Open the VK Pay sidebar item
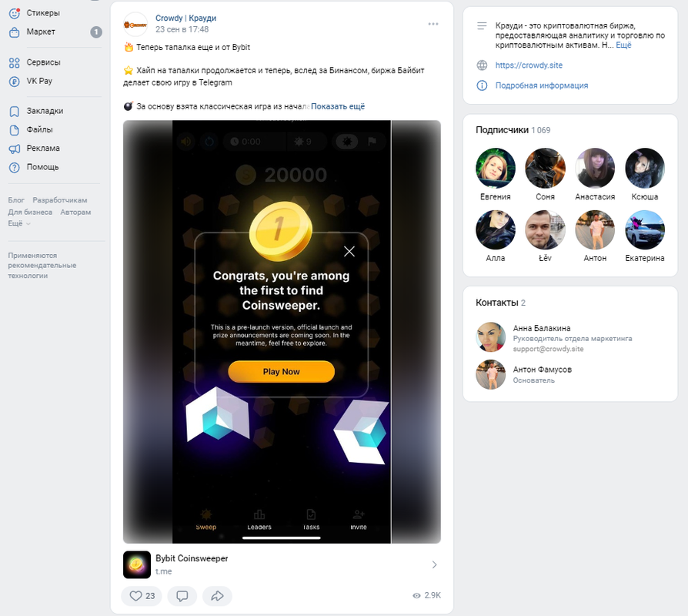 [x=39, y=81]
